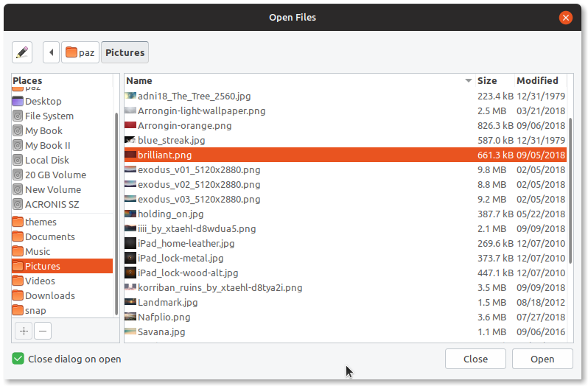Open Music bookmark folder

tap(62, 251)
